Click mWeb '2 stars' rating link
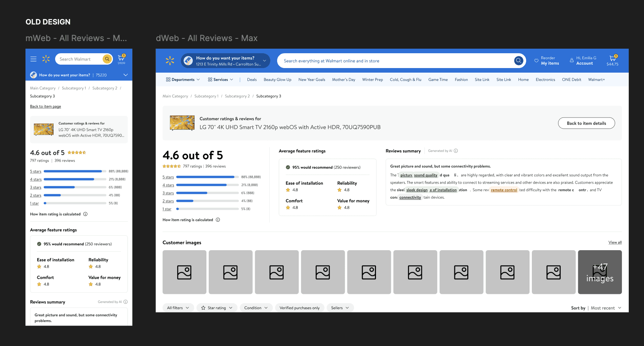Image resolution: width=644 pixels, height=346 pixels. (x=36, y=195)
